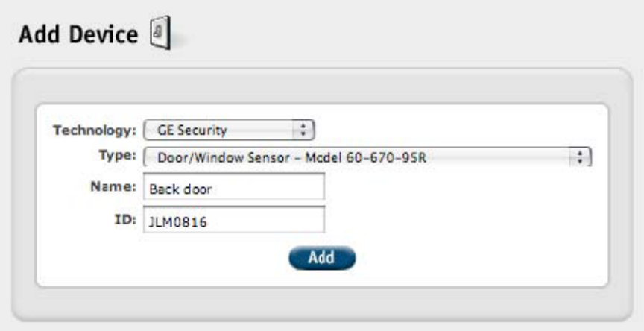Place cursor after 'Back door' text
644x331 pixels.
click(x=212, y=189)
